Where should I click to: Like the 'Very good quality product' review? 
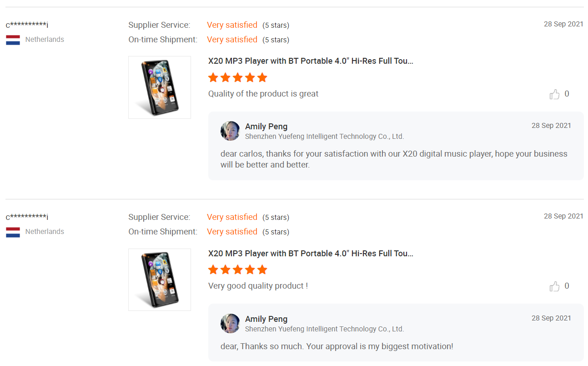click(x=554, y=286)
